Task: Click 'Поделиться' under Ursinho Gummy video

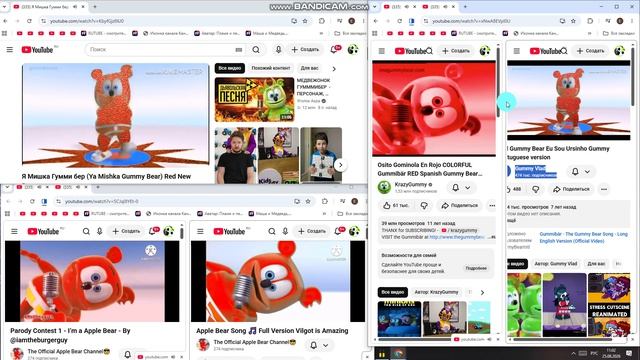Action: (x=571, y=189)
